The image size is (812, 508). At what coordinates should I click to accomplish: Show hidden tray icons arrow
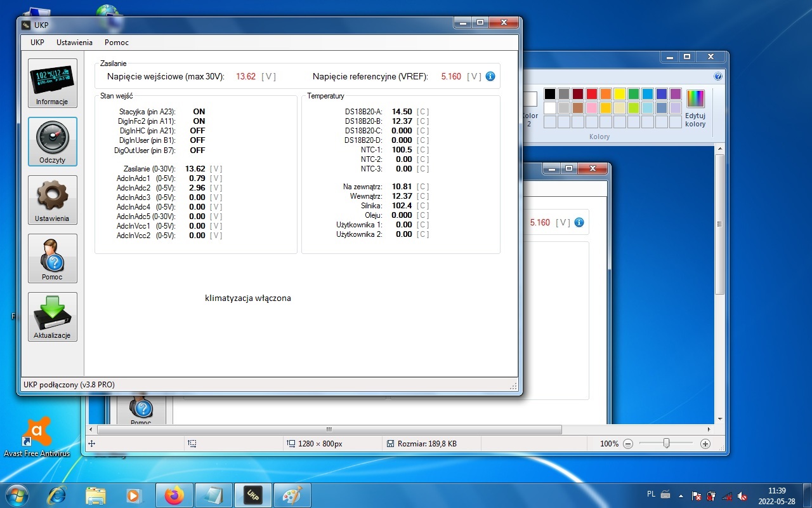coord(681,495)
